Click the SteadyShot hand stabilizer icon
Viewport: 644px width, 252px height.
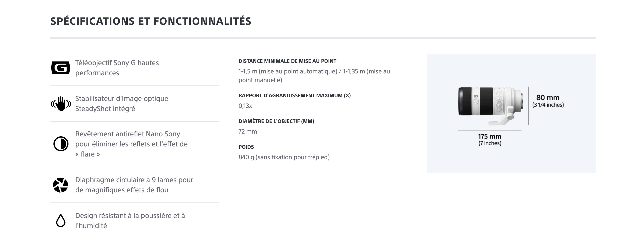(x=61, y=104)
